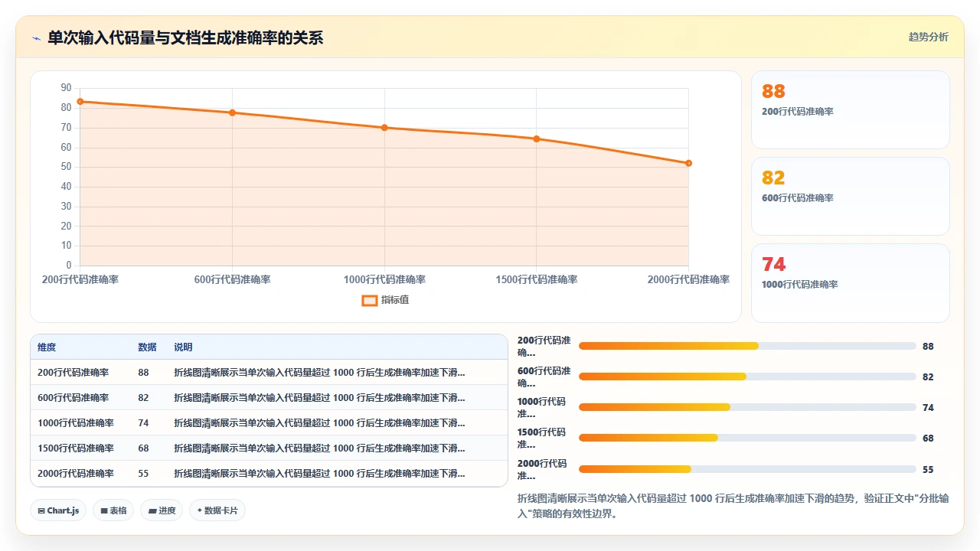Click the 表格 tag chip
Image resolution: width=980 pixels, height=551 pixels.
(x=113, y=510)
